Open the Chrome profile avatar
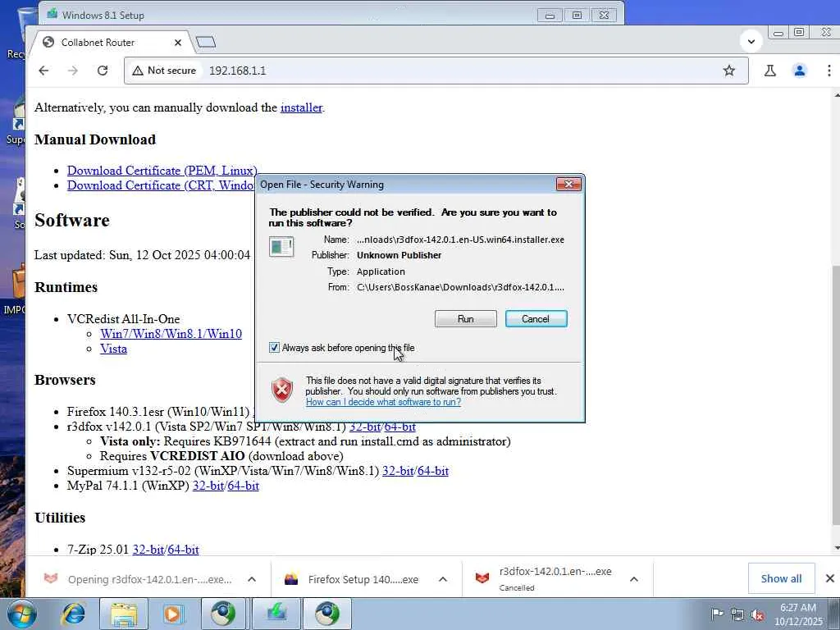The width and height of the screenshot is (840, 630). pos(800,71)
